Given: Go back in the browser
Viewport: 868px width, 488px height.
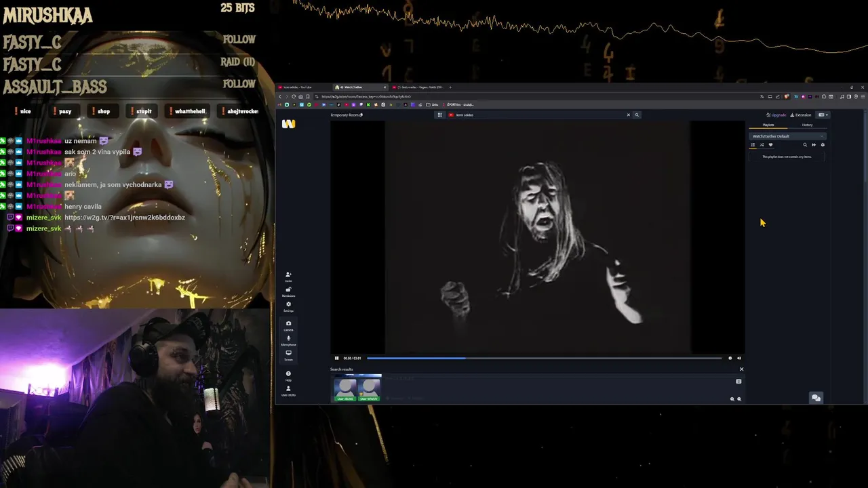Looking at the screenshot, I should [x=280, y=96].
